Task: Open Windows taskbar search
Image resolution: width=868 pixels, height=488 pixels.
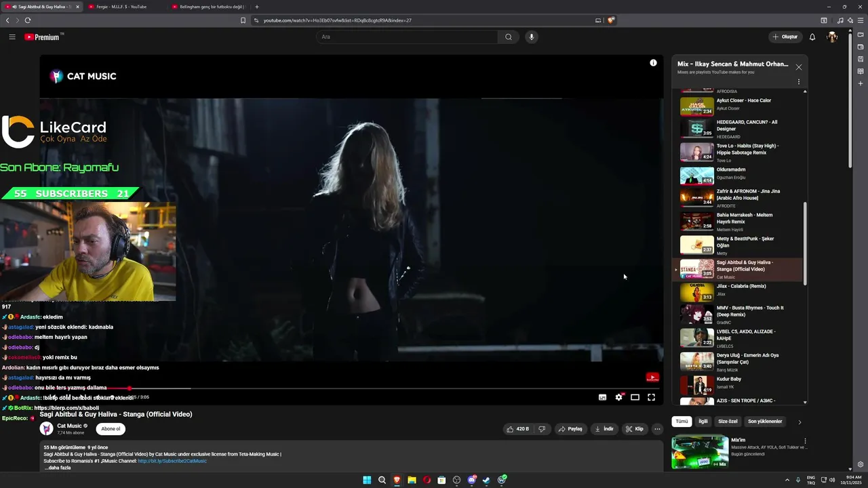Action: pyautogui.click(x=382, y=480)
